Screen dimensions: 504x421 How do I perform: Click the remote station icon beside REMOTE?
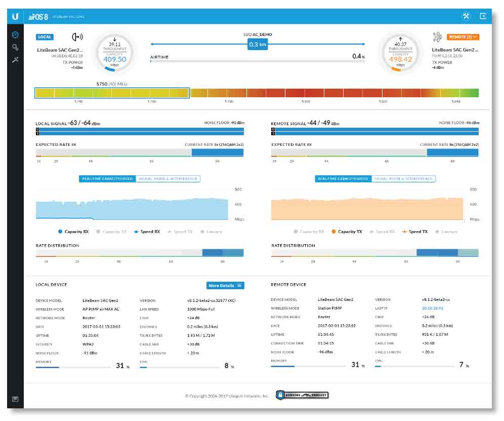pyautogui.click(x=437, y=37)
